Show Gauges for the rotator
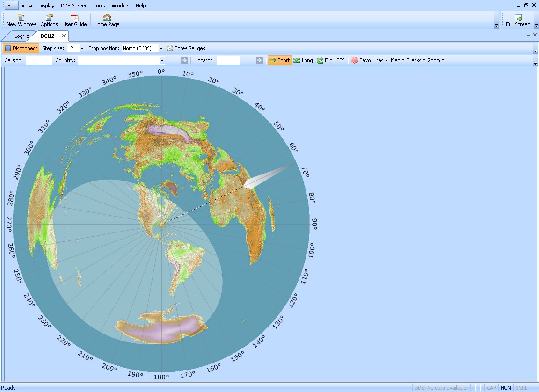 186,48
